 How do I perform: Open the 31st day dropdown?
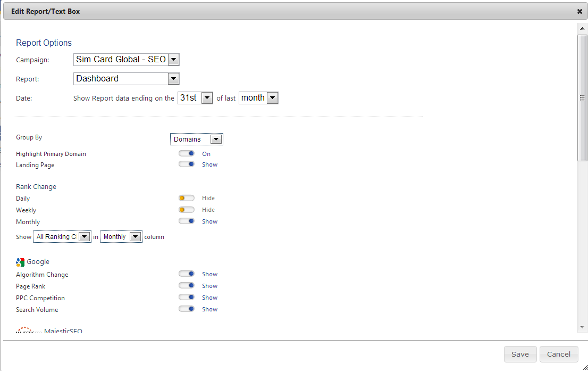coord(195,98)
